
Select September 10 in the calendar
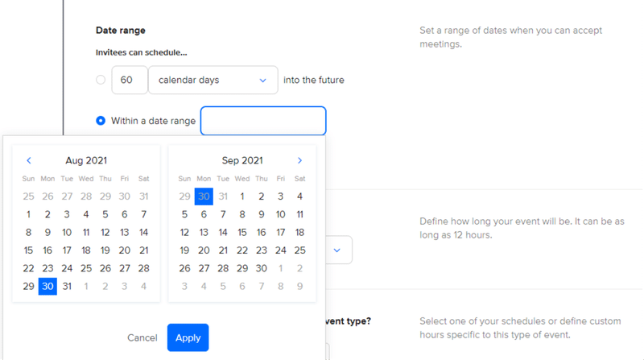(281, 214)
